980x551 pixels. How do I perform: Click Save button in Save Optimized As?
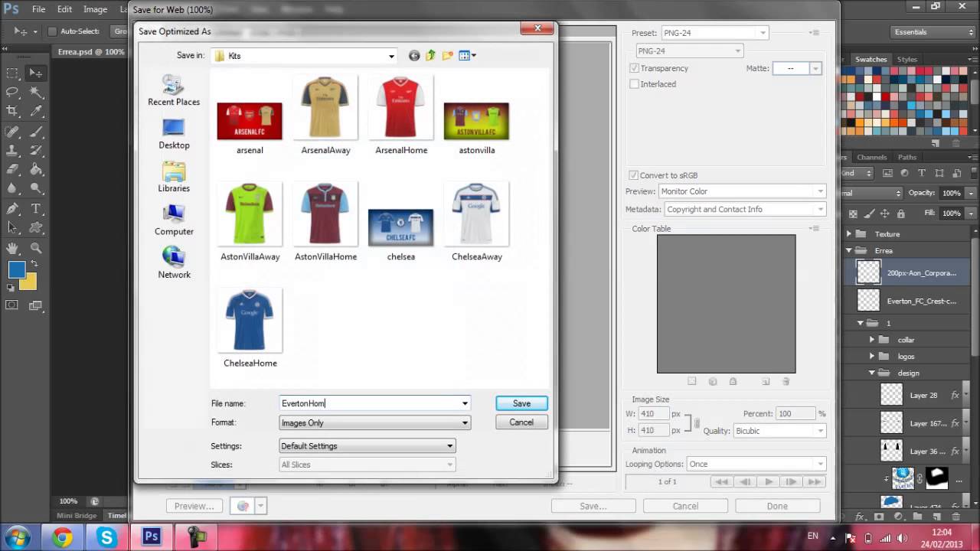[x=521, y=403]
